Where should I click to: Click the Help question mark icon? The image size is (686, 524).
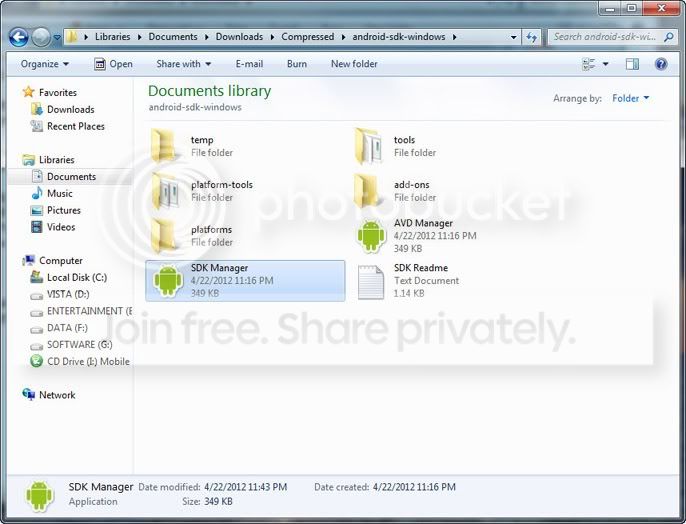661,64
